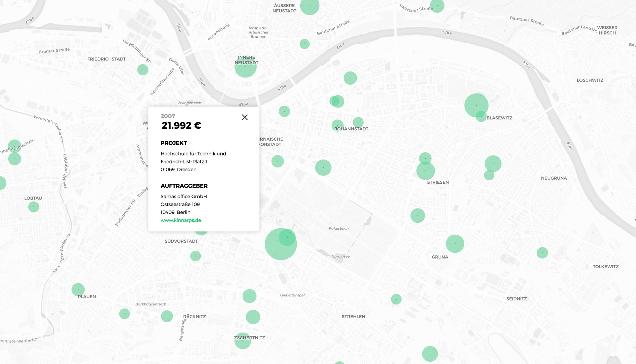Select the marker near Äussere Neustadt label
The height and width of the screenshot is (364, 636).
(x=310, y=6)
